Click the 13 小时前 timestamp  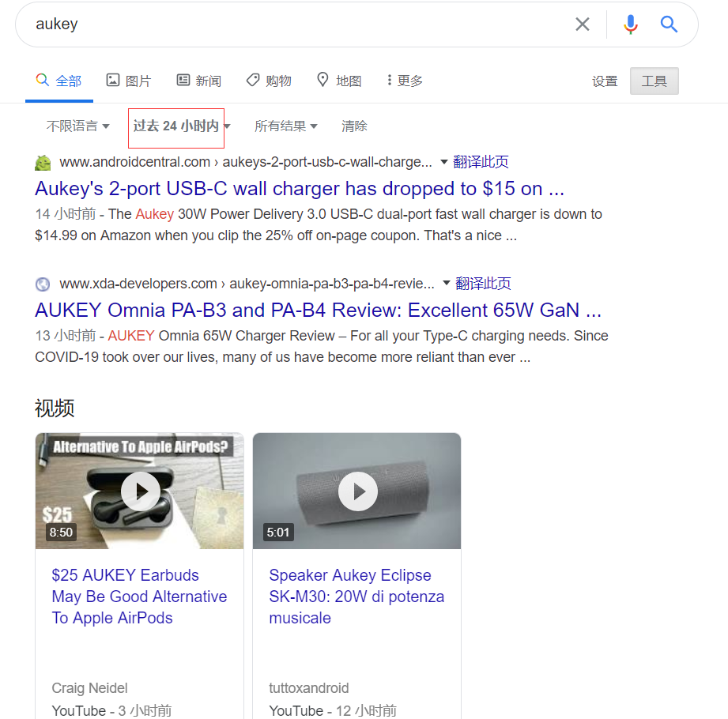(x=66, y=336)
